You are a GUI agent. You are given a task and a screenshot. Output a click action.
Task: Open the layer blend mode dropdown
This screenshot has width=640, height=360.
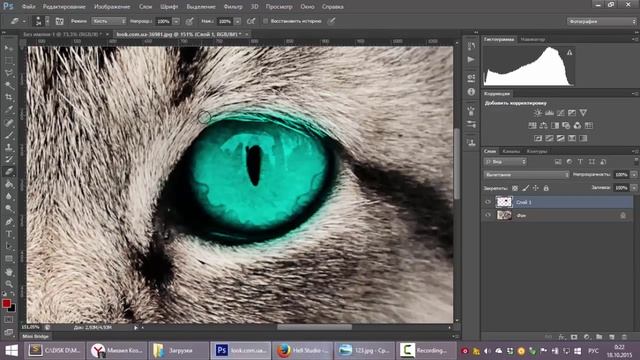pyautogui.click(x=526, y=175)
